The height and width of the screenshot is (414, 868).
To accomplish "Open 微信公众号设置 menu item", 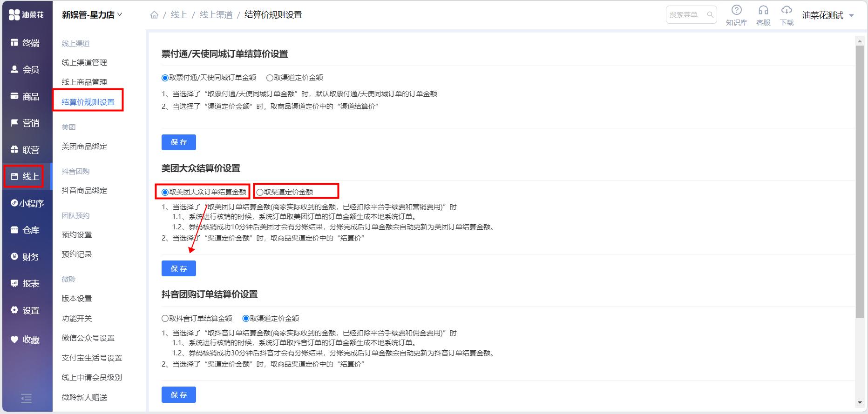I will tap(88, 338).
